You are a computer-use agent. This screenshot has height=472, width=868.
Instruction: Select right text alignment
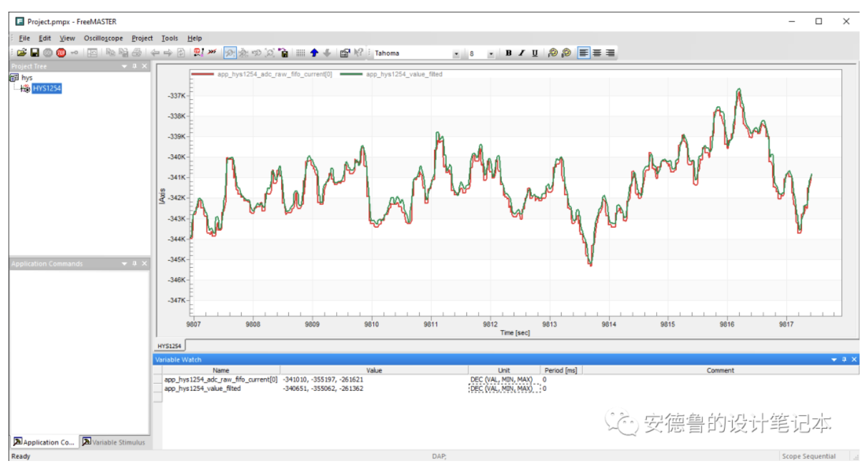(x=610, y=53)
